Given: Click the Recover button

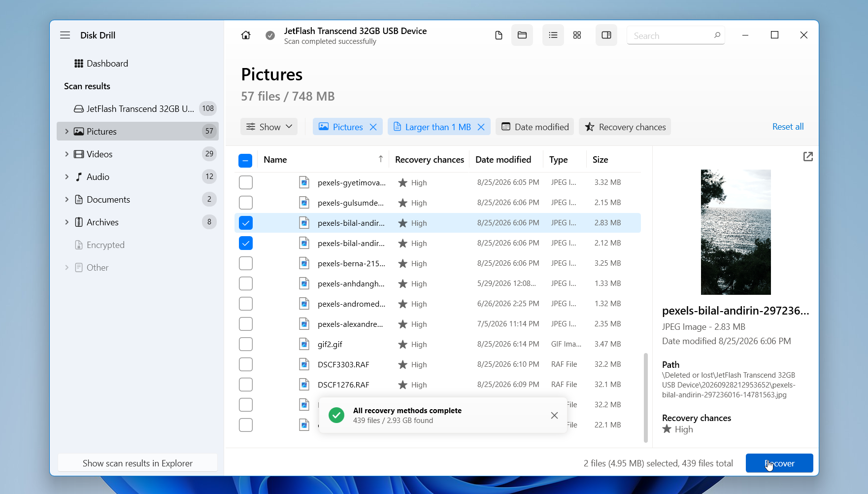Looking at the screenshot, I should pyautogui.click(x=779, y=463).
